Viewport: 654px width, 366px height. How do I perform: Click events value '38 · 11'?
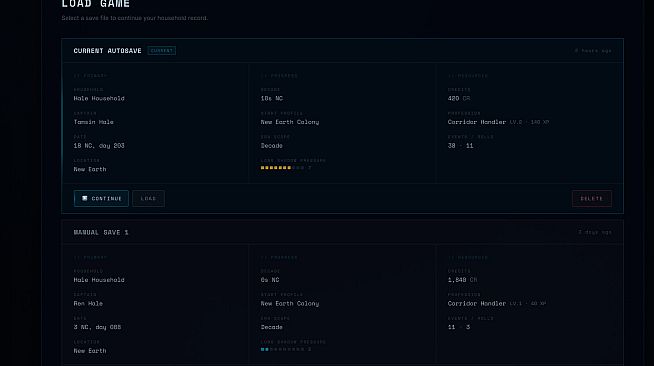pyautogui.click(x=460, y=145)
